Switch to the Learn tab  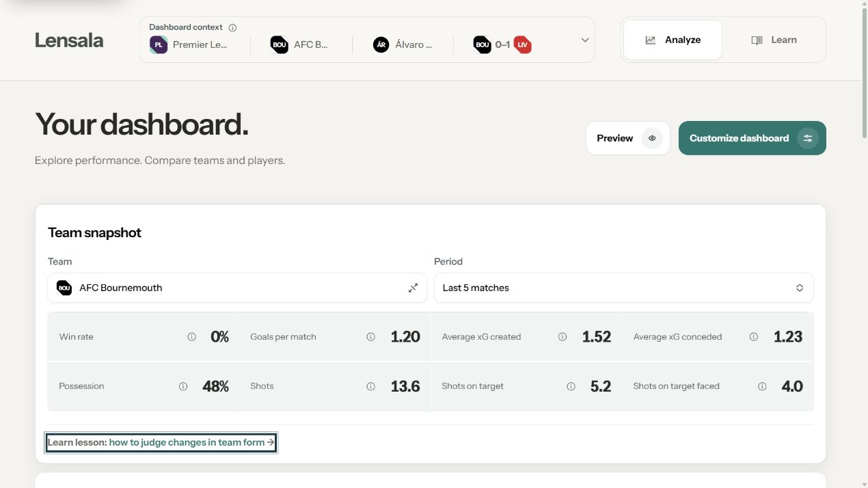[x=774, y=40]
